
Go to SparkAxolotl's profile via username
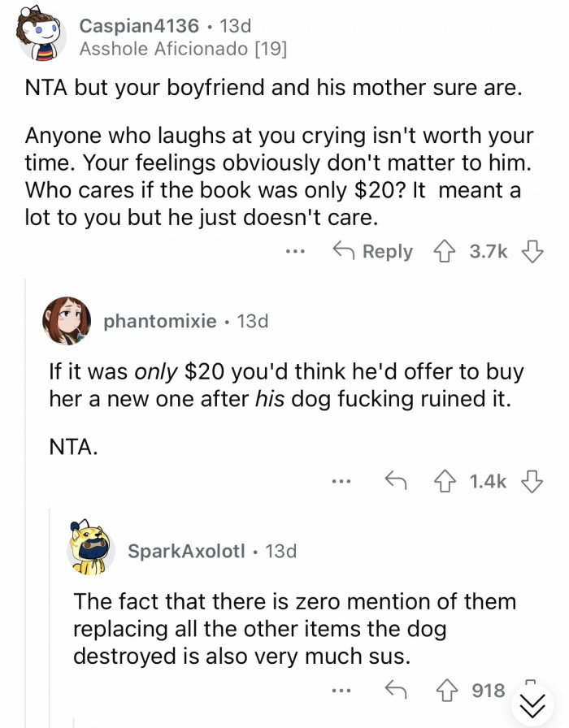(x=186, y=551)
